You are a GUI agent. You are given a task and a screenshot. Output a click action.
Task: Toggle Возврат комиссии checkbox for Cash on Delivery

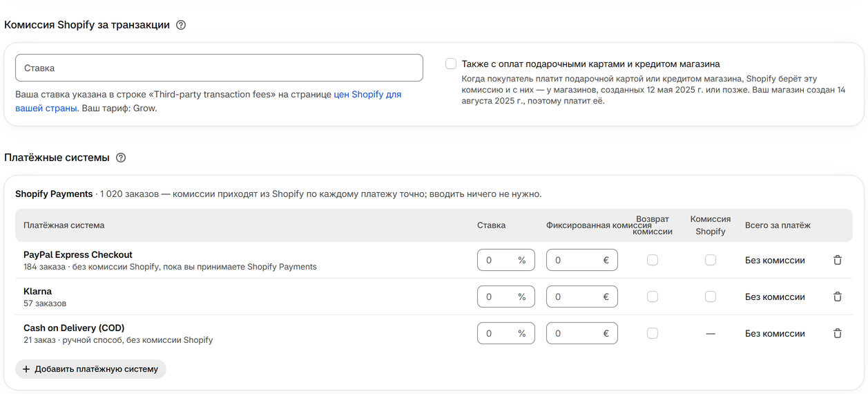(653, 333)
